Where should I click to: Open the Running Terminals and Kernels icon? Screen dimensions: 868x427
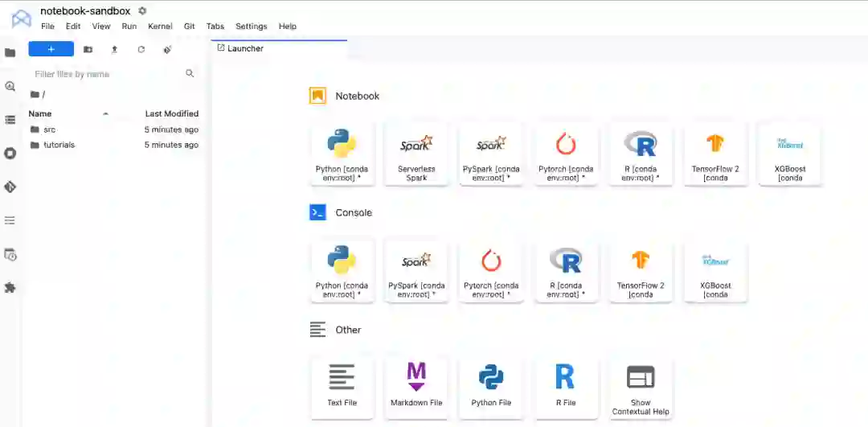click(10, 154)
